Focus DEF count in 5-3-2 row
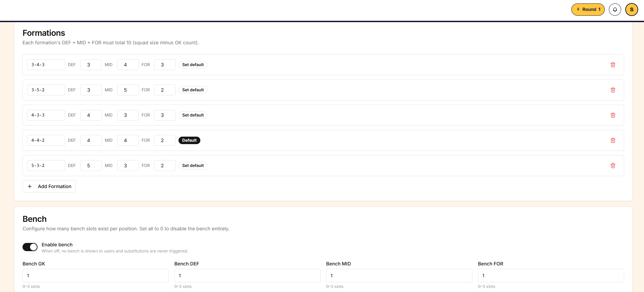This screenshot has height=292, width=644. (x=91, y=166)
